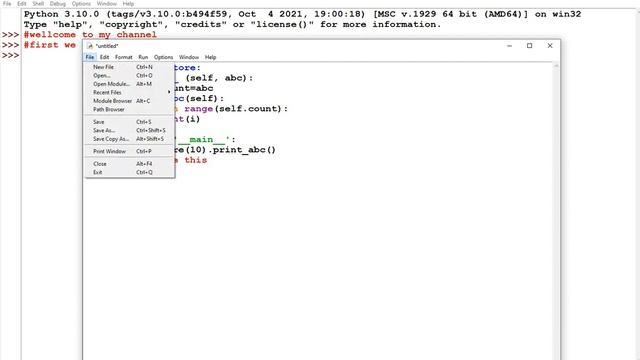Screen dimensions: 640x360
Task: Minimize the untitled editor window
Action: click(509, 46)
